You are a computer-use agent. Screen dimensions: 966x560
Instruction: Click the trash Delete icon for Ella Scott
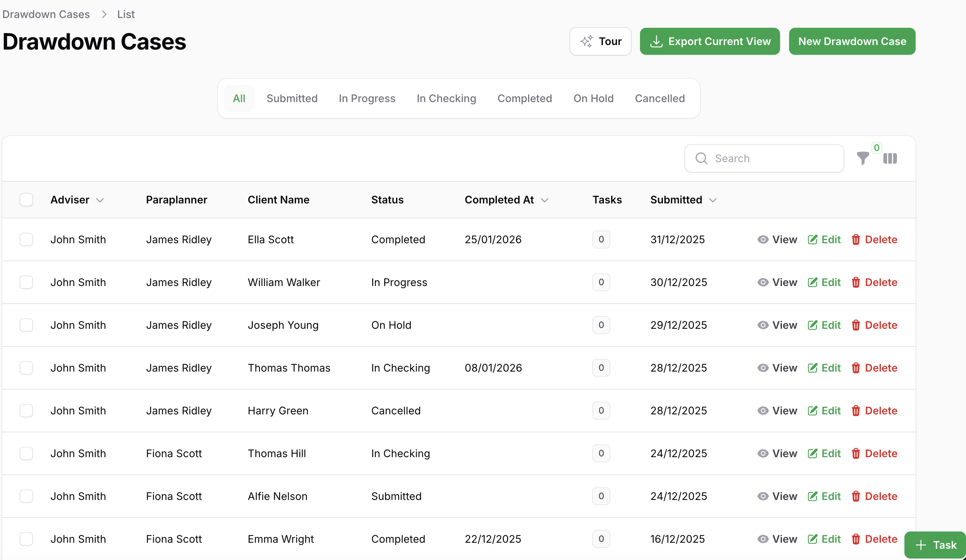point(856,240)
